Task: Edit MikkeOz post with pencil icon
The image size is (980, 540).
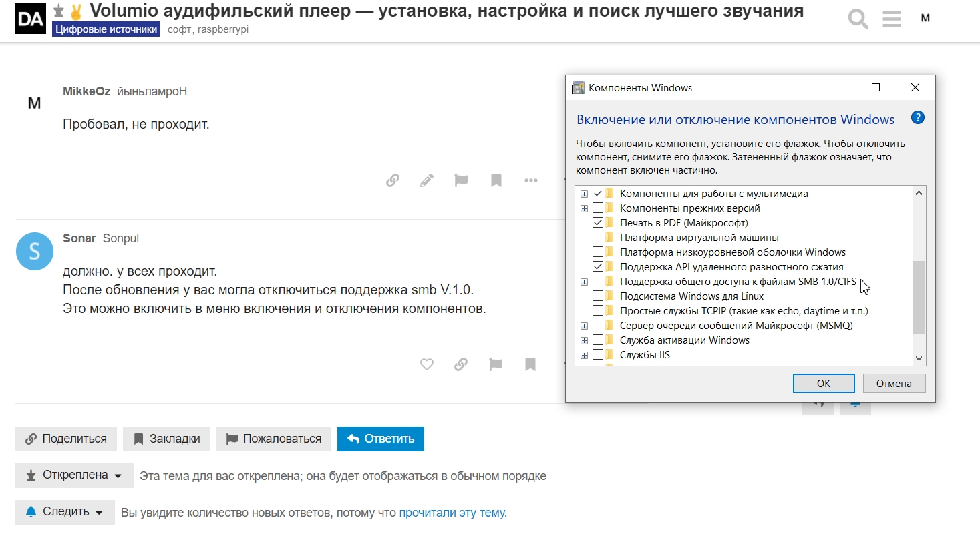Action: [427, 180]
